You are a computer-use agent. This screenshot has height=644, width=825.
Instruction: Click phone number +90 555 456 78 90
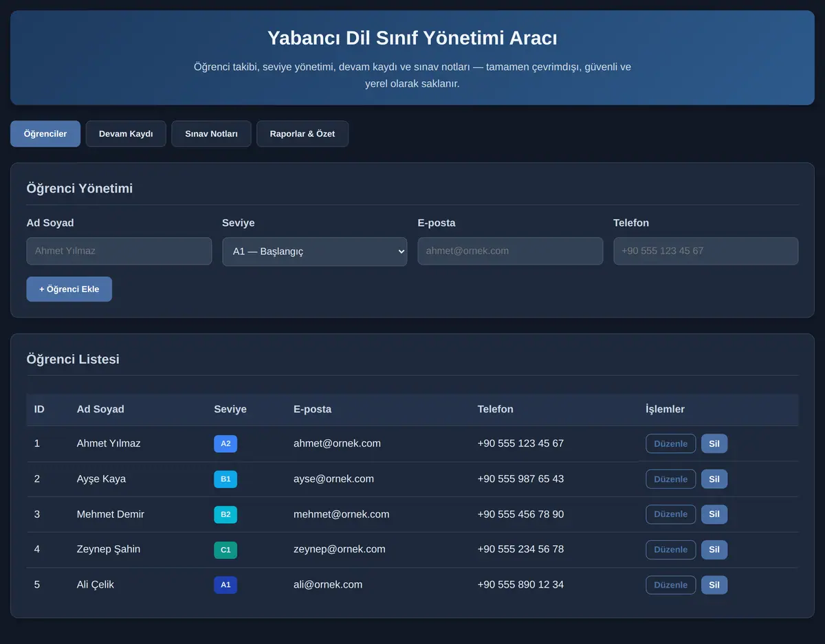click(x=520, y=514)
